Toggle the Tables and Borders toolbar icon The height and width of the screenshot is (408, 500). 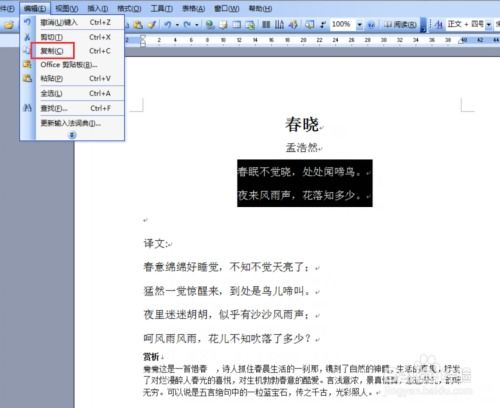coord(223,25)
